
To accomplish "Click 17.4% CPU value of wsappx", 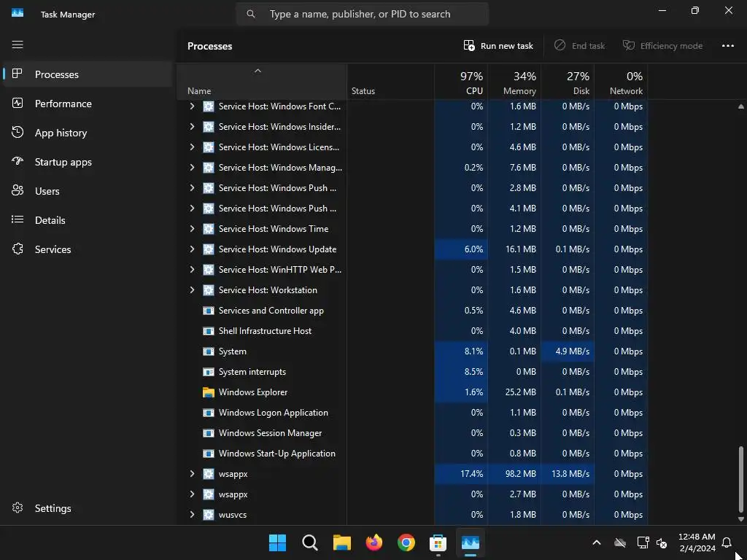I will click(x=471, y=474).
